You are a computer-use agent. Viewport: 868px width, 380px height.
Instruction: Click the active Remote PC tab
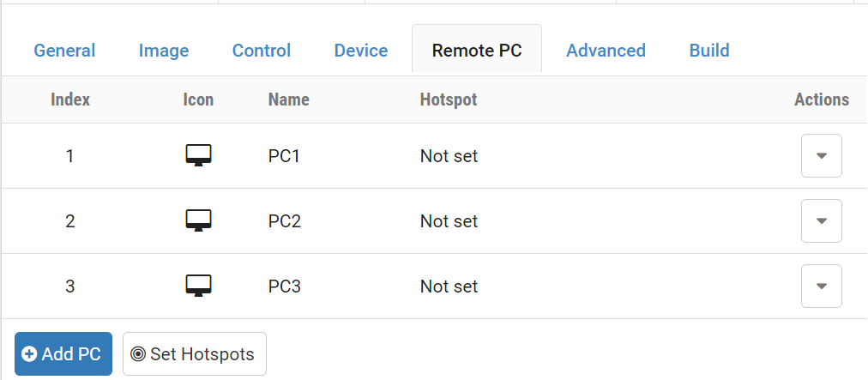coord(476,51)
